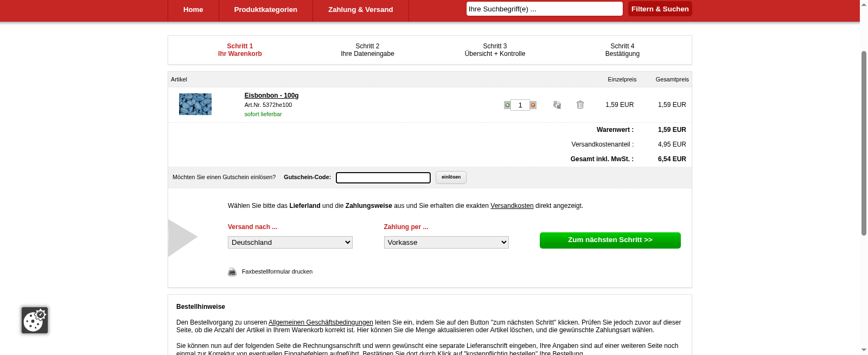Select Schritt 1 Ihr Warenkorb step

[x=240, y=50]
